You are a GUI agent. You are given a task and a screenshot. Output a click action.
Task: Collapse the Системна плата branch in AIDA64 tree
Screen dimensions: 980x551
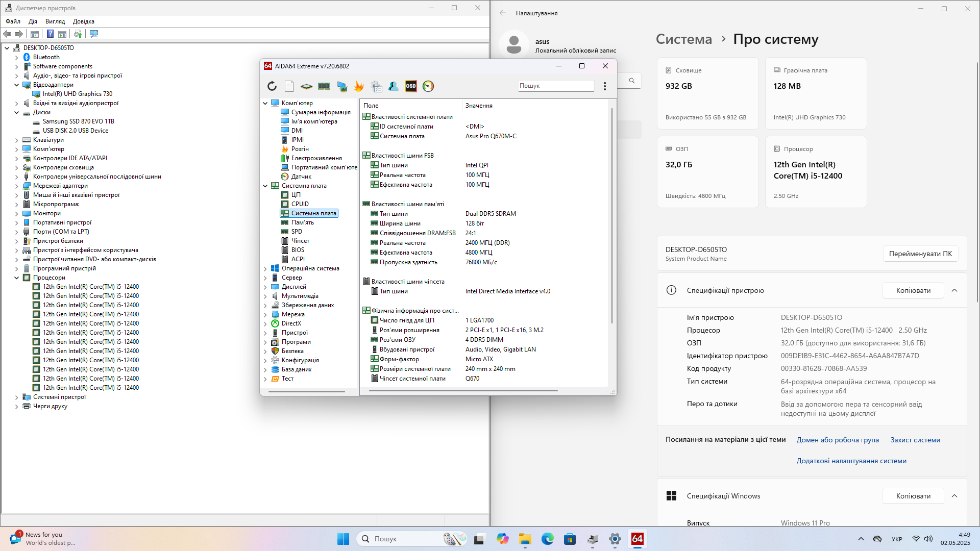265,186
